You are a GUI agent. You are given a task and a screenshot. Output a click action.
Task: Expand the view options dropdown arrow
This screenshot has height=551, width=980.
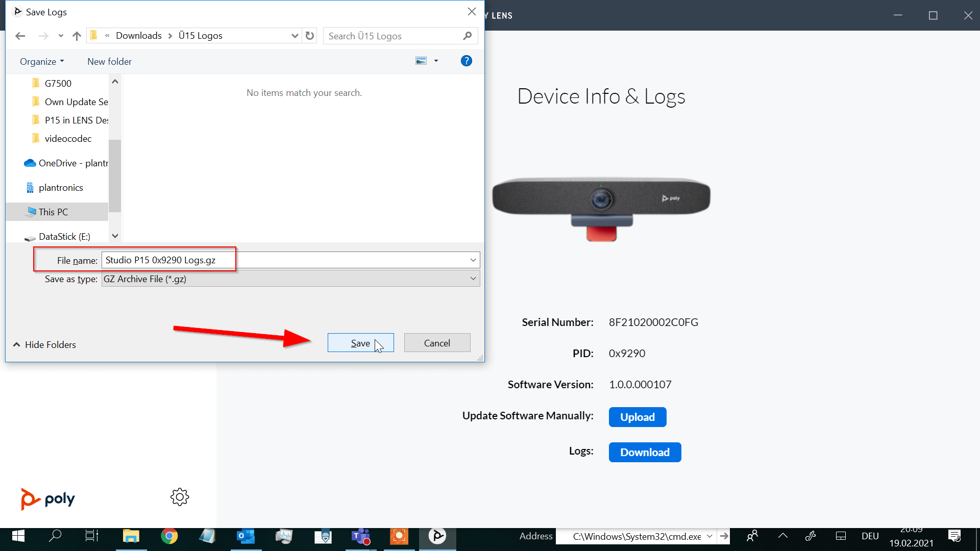tap(436, 61)
